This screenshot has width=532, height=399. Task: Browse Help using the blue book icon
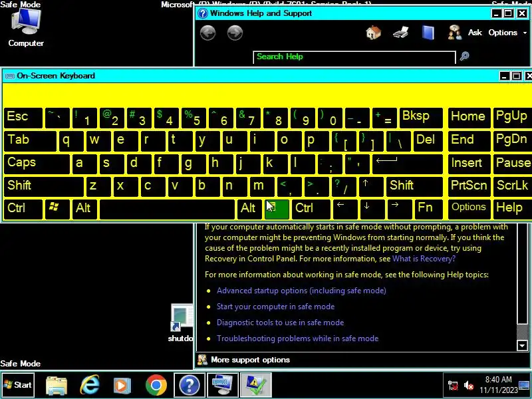coord(428,33)
